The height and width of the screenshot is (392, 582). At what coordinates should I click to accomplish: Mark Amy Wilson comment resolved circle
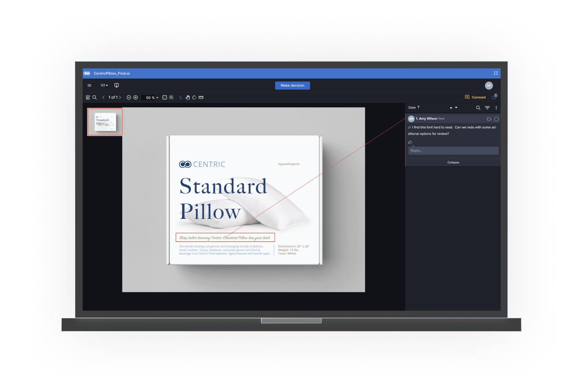tap(497, 119)
